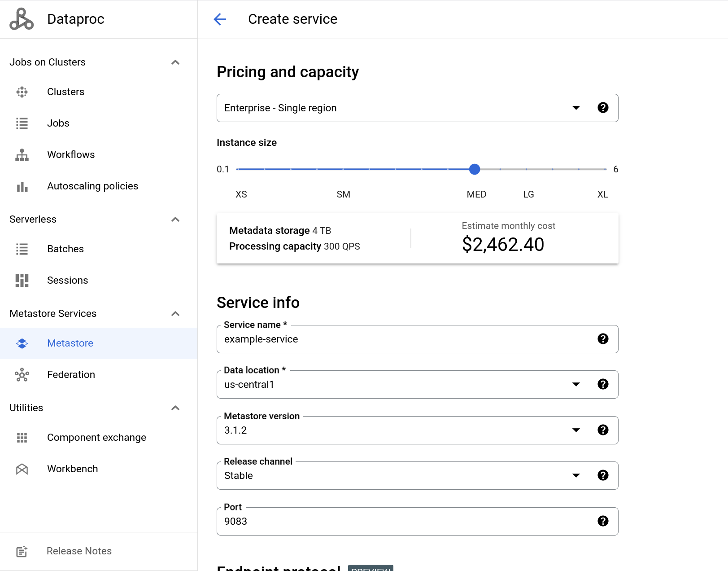Select the Metastore icon

[22, 343]
